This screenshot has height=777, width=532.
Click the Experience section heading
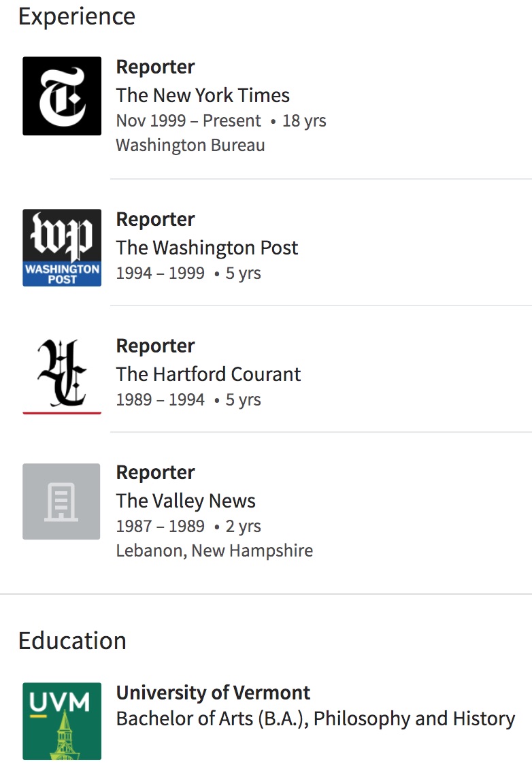click(77, 16)
